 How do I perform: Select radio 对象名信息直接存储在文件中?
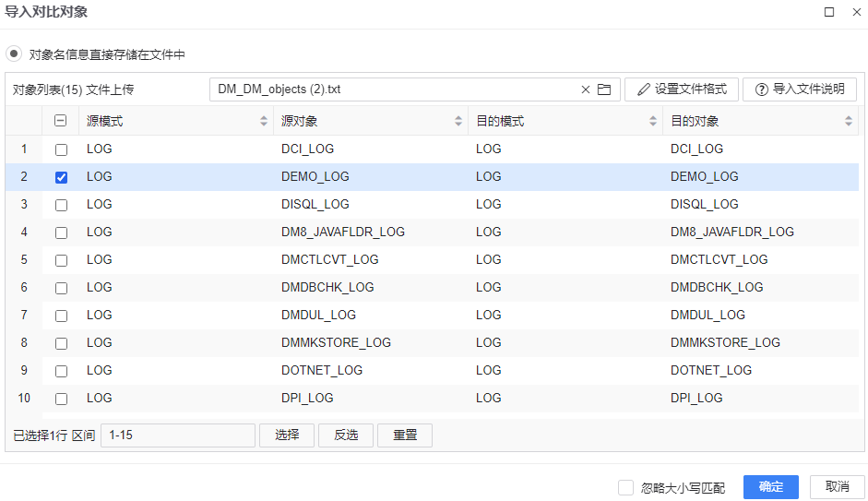[14, 54]
